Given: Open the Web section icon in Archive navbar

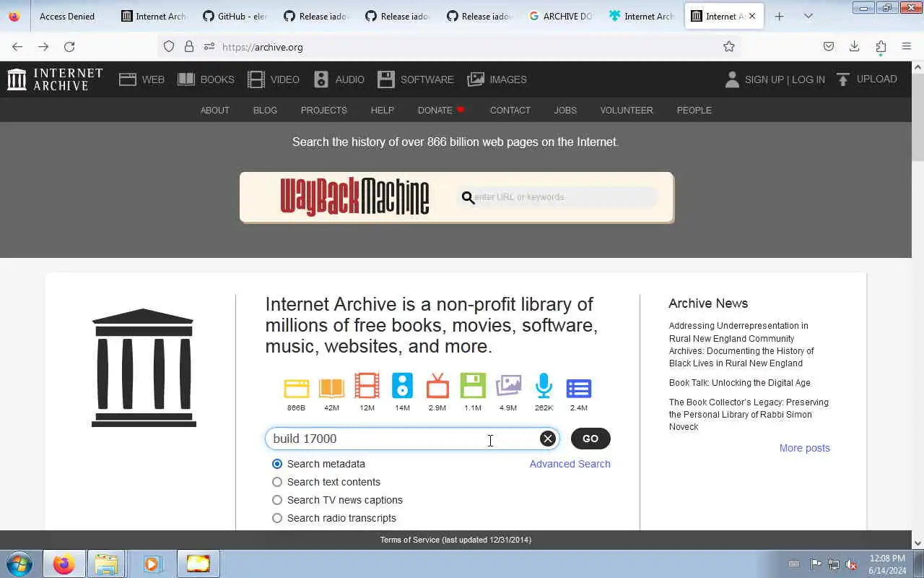Looking at the screenshot, I should tap(128, 79).
